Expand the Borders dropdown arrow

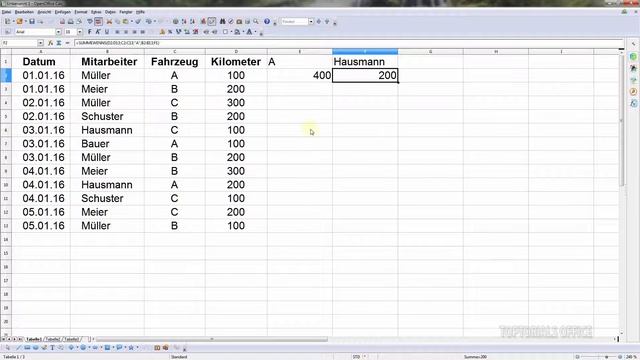[231, 32]
